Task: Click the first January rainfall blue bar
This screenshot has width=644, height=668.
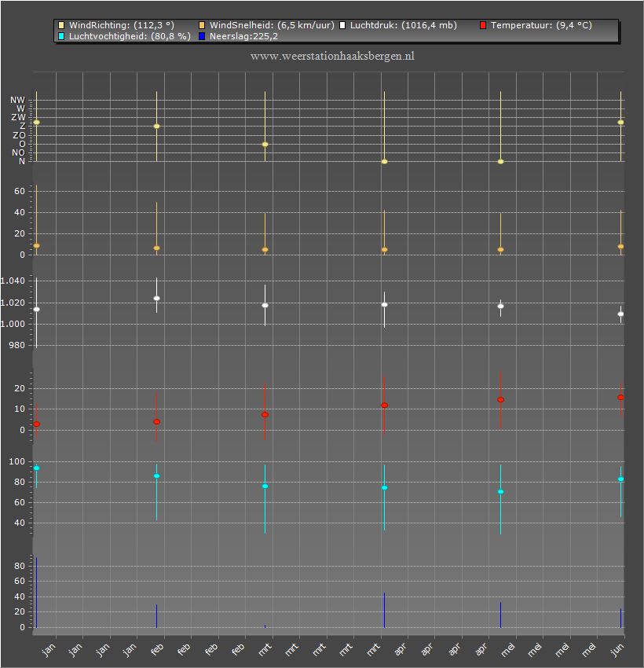Action: (x=37, y=593)
